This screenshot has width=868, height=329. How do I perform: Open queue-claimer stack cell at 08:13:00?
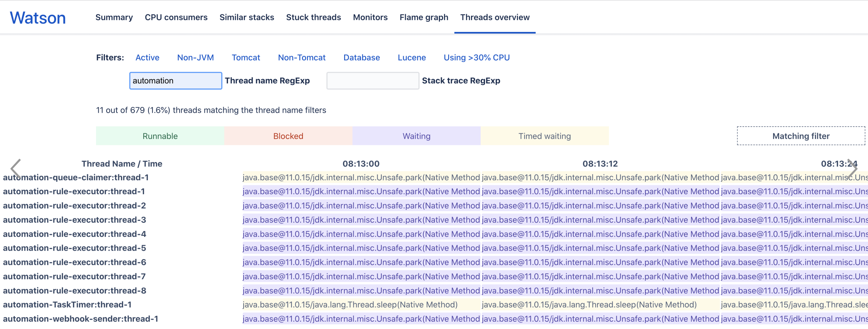(x=361, y=177)
